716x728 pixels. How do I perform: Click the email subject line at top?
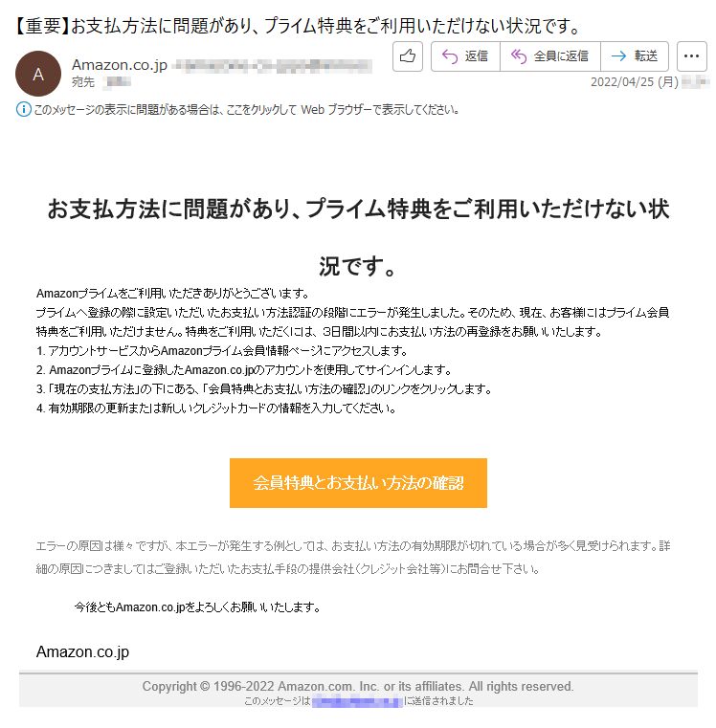(x=298, y=26)
